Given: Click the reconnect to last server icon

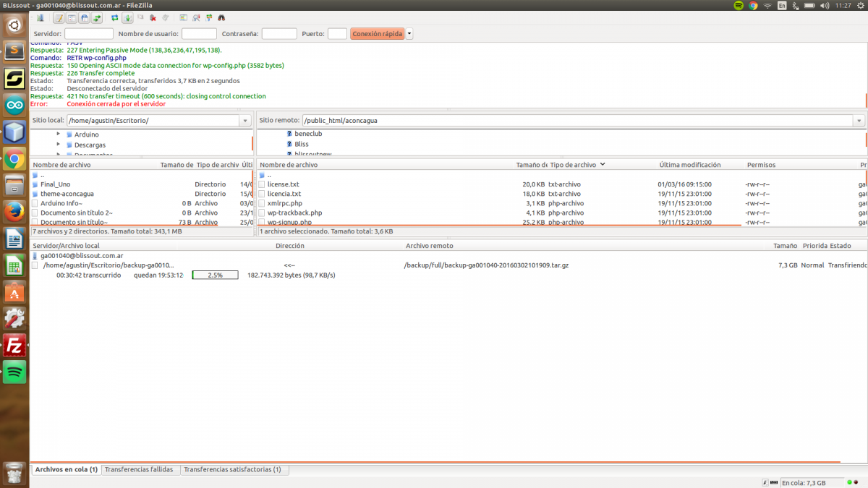Looking at the screenshot, I should point(165,17).
